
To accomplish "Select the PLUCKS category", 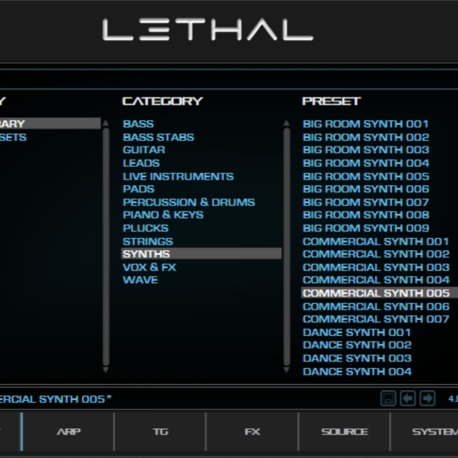I will pos(146,228).
